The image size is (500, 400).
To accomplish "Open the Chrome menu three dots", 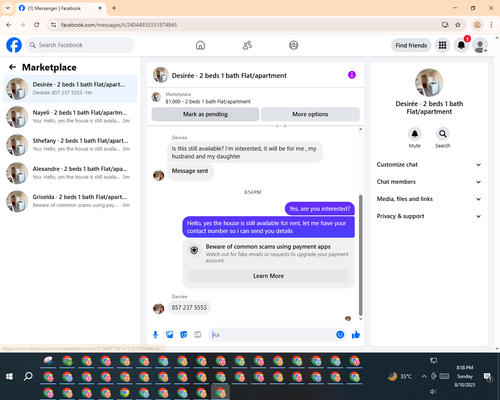I will tap(491, 25).
